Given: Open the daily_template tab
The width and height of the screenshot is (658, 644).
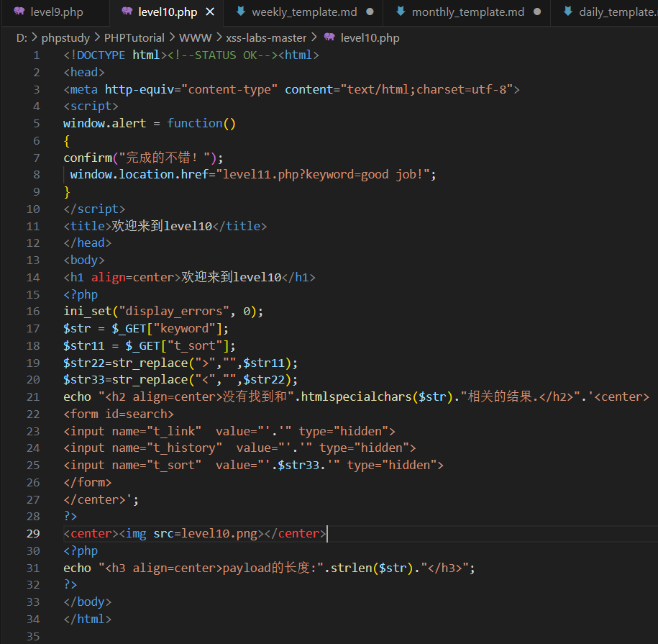Looking at the screenshot, I should pos(617,12).
